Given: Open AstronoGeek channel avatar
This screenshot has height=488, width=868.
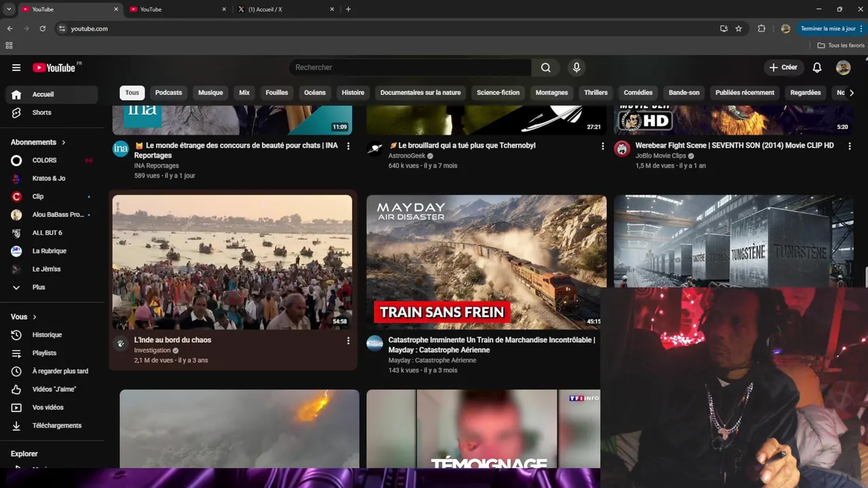Looking at the screenshot, I should (375, 149).
